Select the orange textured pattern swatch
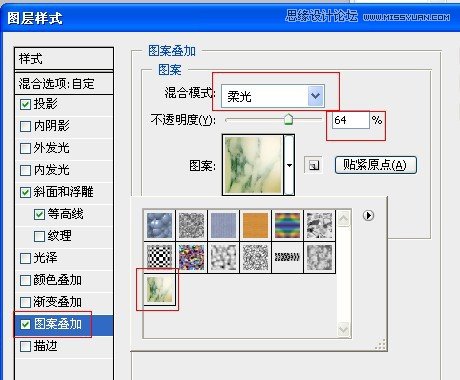 (255, 225)
